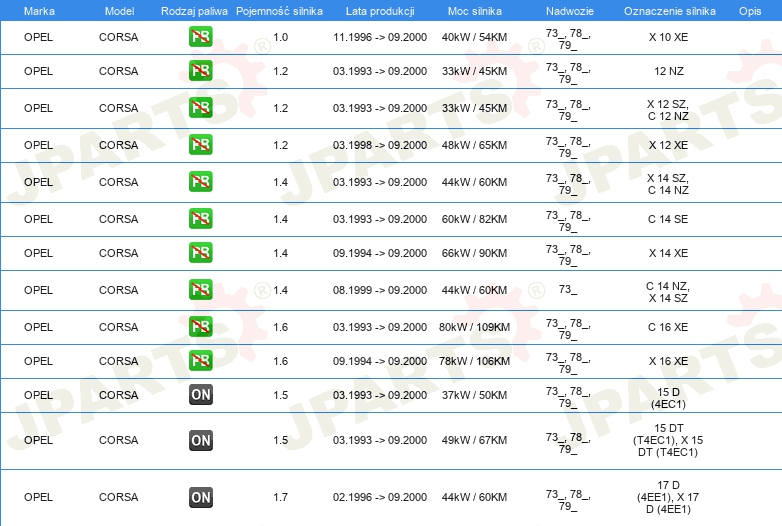Image resolution: width=782 pixels, height=526 pixels.
Task: Select the 02.1996 -> 09.2000 date cell
Action: (x=380, y=497)
